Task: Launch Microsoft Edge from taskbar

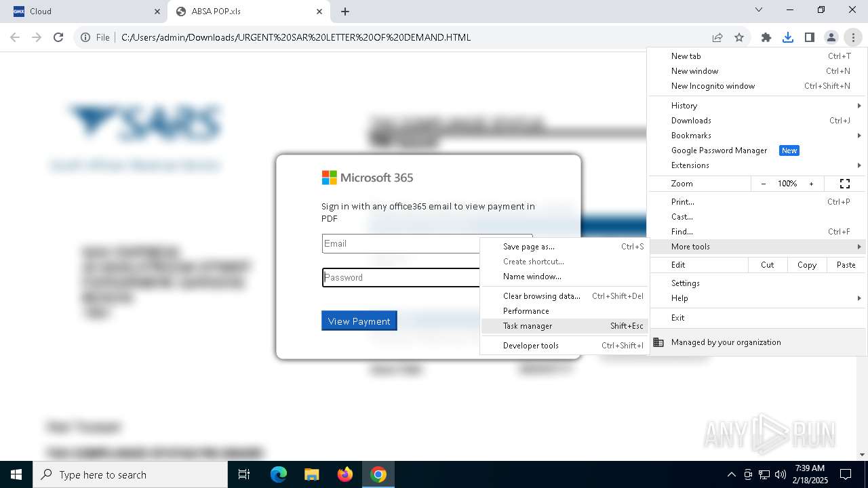Action: (279, 474)
